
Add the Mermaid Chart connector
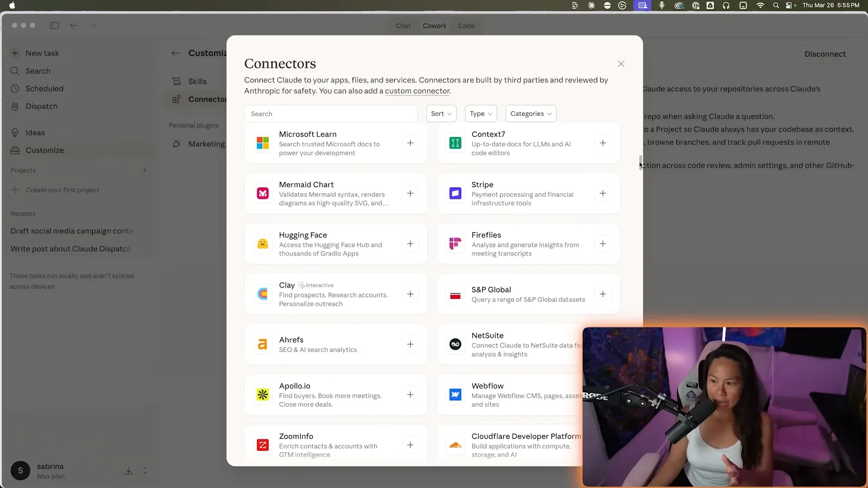point(410,193)
